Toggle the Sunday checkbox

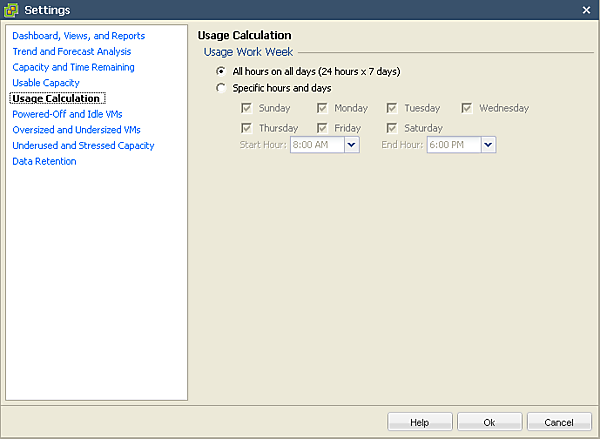click(246, 108)
